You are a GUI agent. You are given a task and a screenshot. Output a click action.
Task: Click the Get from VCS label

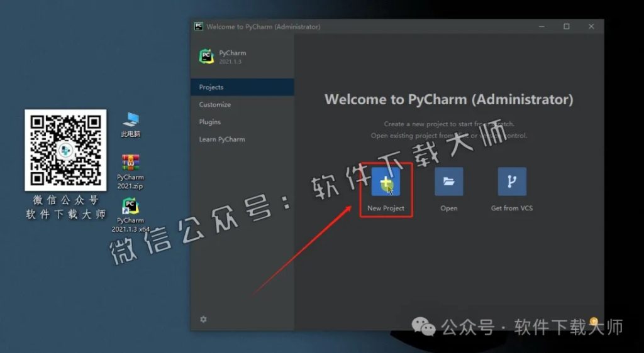pyautogui.click(x=512, y=209)
